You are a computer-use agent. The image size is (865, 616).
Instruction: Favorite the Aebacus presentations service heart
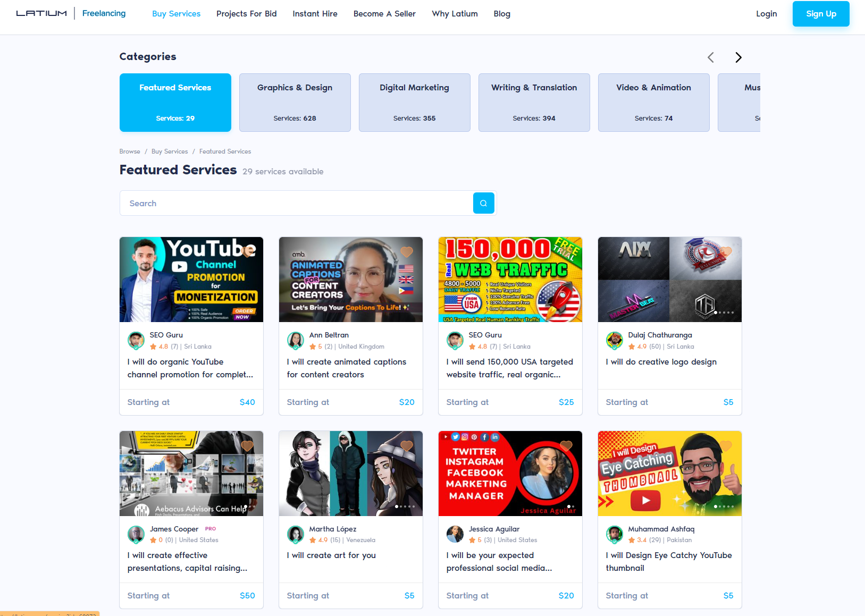pos(247,445)
